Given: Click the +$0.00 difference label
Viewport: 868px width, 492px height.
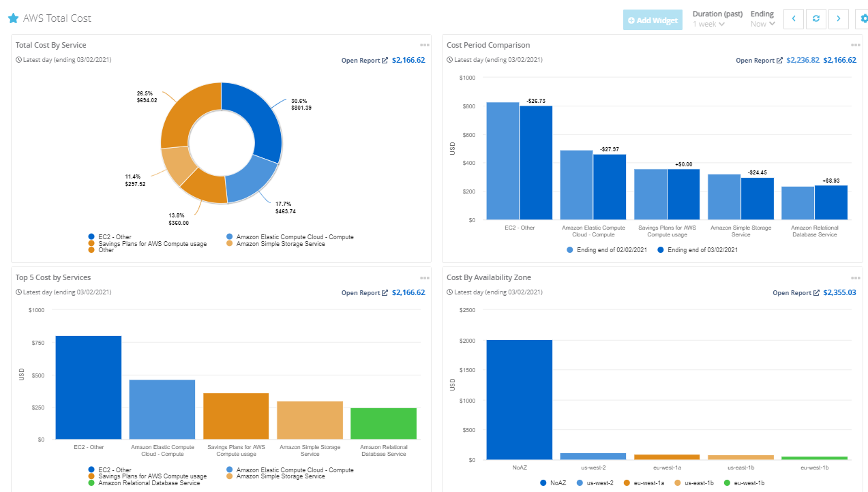Looking at the screenshot, I should pyautogui.click(x=683, y=164).
